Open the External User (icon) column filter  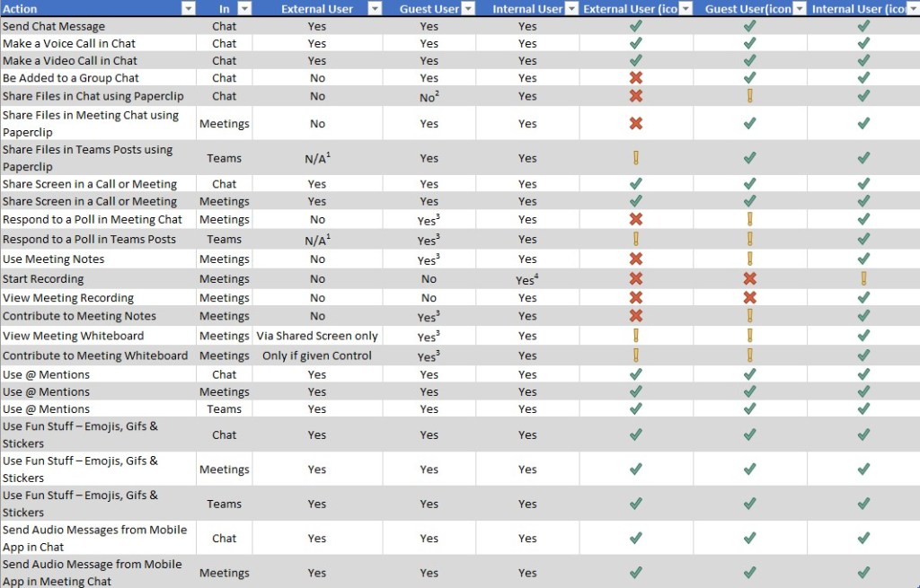click(x=685, y=9)
